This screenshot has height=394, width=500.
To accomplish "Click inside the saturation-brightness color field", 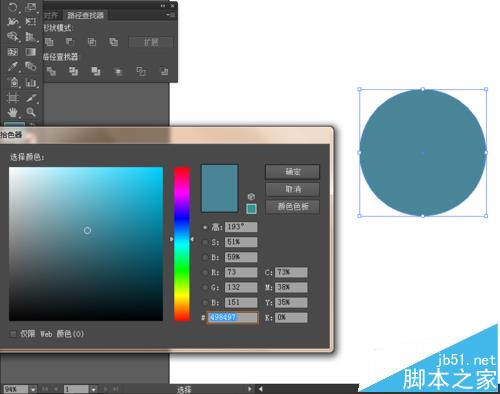I will pyautogui.click(x=86, y=244).
